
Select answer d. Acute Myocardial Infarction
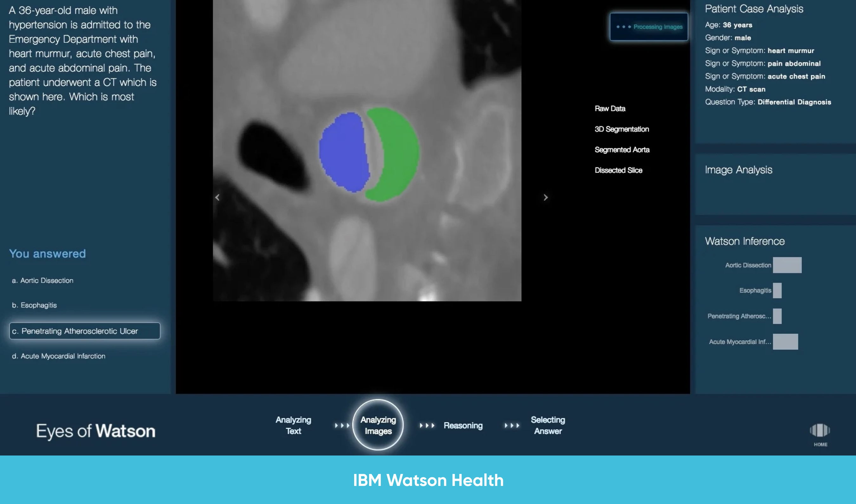(58, 356)
